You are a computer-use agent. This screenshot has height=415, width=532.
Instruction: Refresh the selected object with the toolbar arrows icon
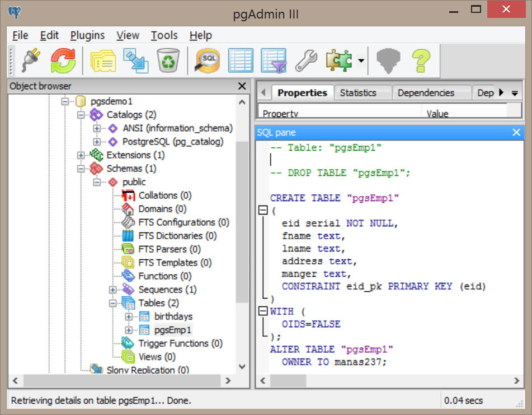point(63,61)
